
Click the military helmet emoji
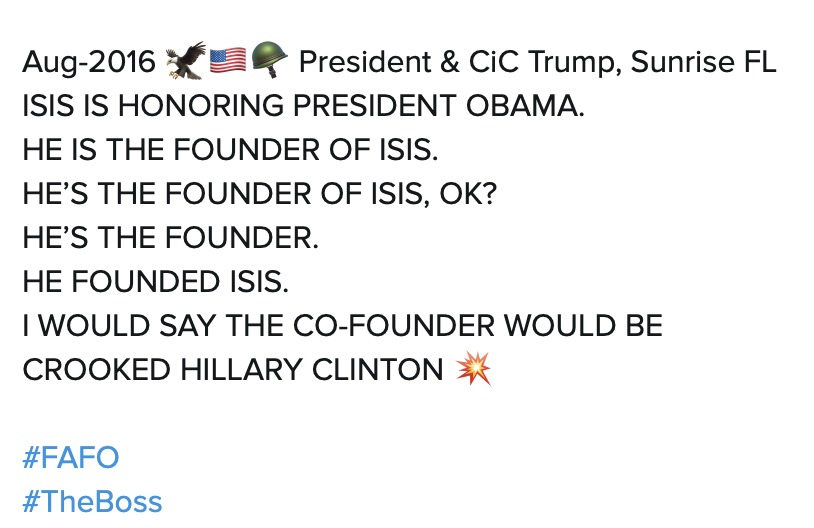pos(268,62)
